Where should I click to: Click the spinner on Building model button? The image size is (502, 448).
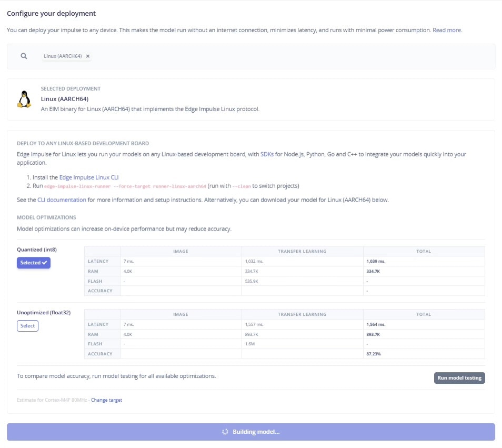[225, 432]
